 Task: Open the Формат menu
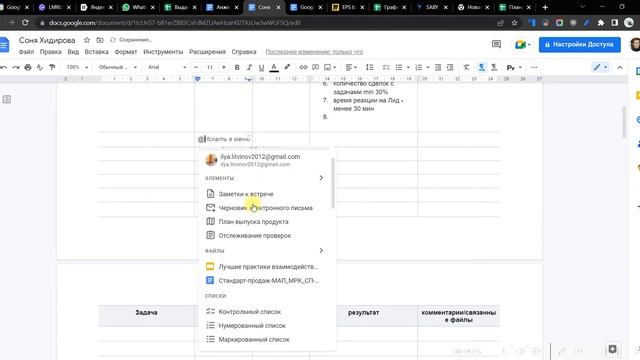point(126,52)
